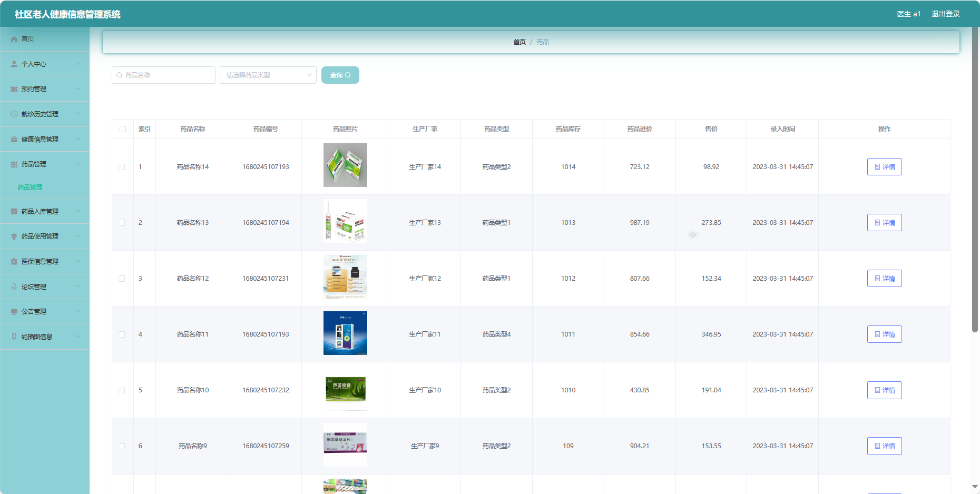The width and height of the screenshot is (980, 494).
Task: Collapse the 药品管理 menu arrow
Action: click(x=79, y=164)
